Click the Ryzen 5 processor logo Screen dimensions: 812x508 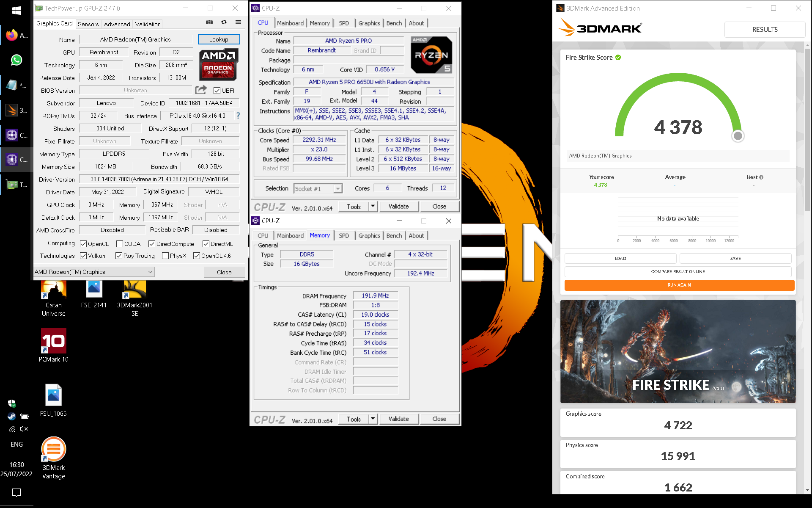coord(431,55)
